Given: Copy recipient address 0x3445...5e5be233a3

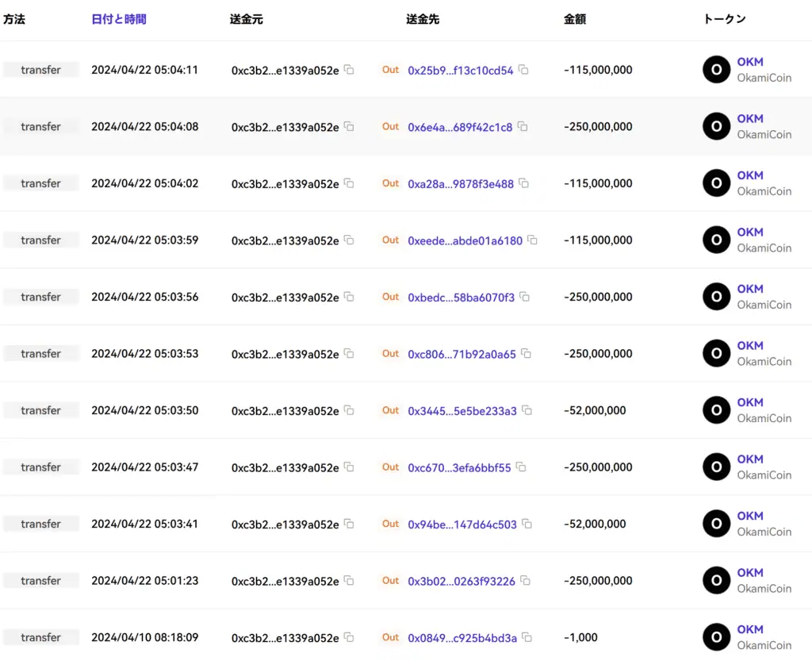Looking at the screenshot, I should pos(527,410).
